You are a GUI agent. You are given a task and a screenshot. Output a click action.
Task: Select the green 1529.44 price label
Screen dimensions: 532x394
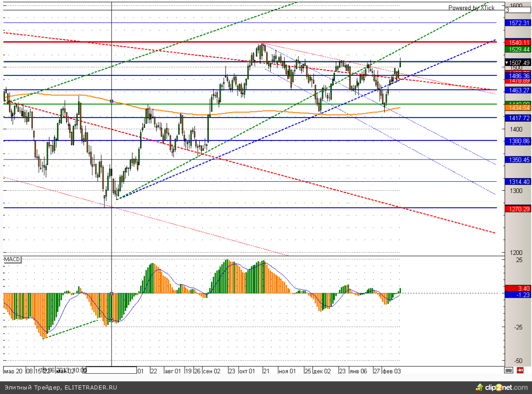tap(518, 49)
